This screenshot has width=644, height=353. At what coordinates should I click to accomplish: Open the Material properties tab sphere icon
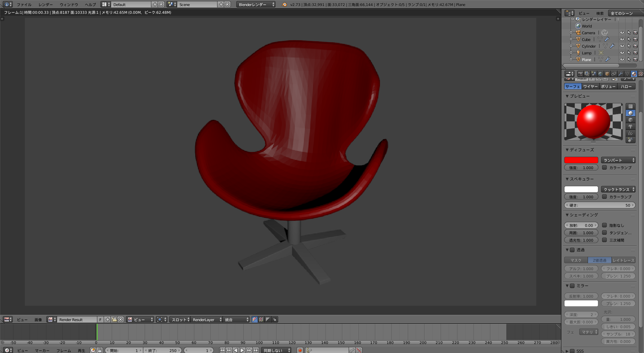point(634,74)
